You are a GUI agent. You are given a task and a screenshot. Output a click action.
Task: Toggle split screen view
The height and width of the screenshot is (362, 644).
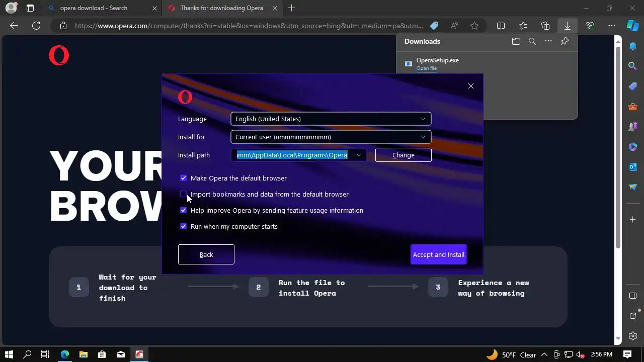[x=501, y=26]
